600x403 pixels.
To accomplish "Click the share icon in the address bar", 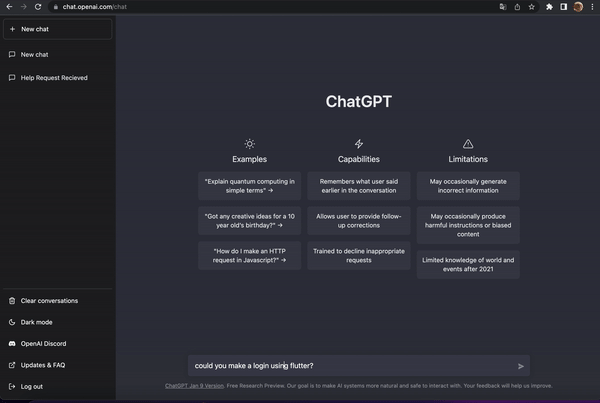I will click(517, 7).
